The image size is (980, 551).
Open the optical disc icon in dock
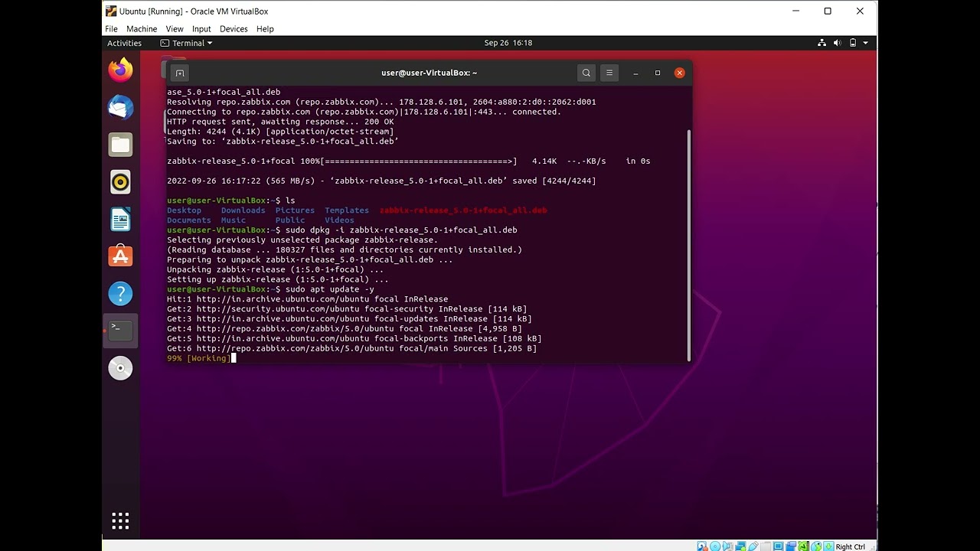pos(120,368)
